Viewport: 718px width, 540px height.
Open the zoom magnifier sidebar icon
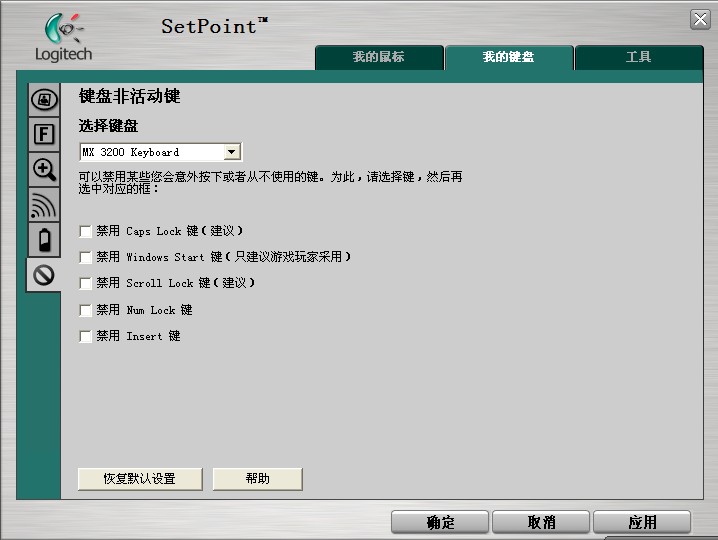tap(44, 169)
